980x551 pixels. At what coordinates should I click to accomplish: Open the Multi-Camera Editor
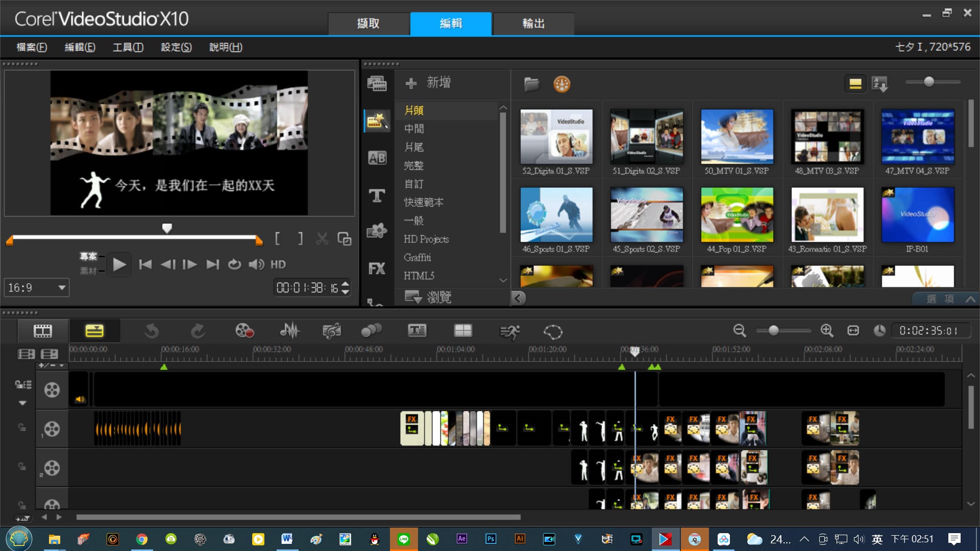[463, 331]
